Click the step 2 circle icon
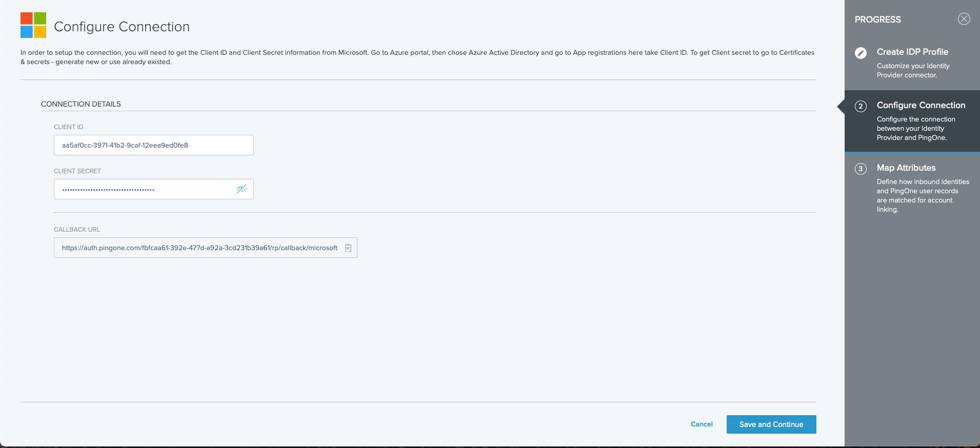980x448 pixels. (861, 106)
